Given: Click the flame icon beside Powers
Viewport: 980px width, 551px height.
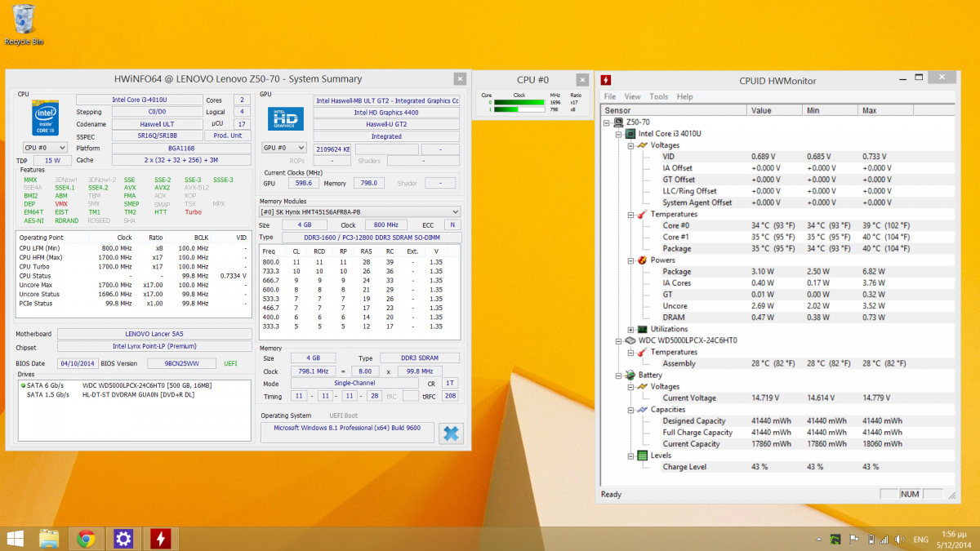Looking at the screenshot, I should pyautogui.click(x=642, y=260).
